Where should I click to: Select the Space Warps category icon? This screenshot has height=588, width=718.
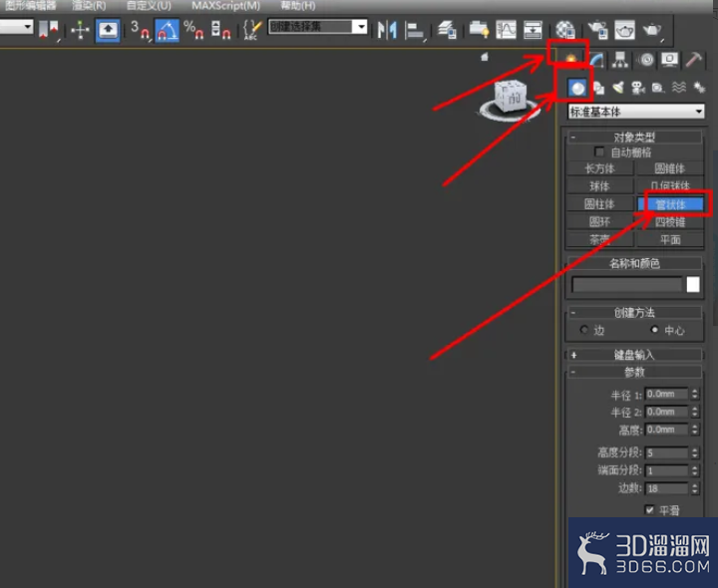(679, 88)
